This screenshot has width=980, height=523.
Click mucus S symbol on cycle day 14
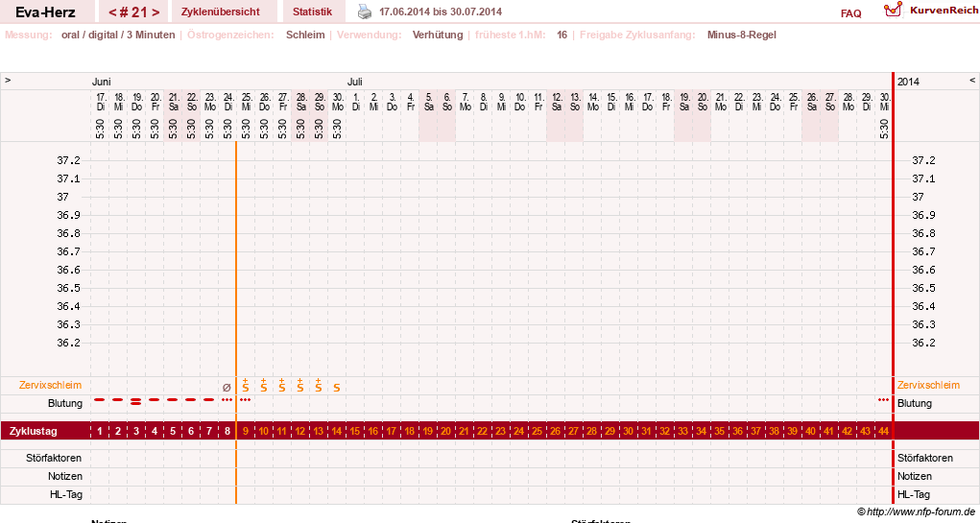(336, 388)
